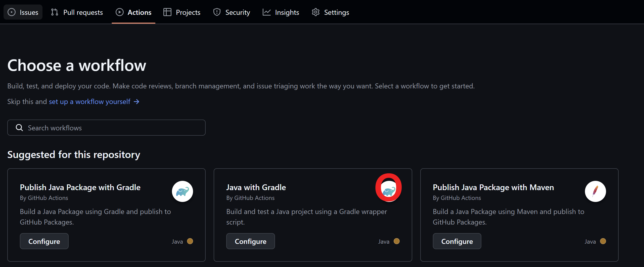Click 'By GitHub Actions' on Java with Gradle card
Image resolution: width=644 pixels, height=267 pixels.
click(251, 198)
